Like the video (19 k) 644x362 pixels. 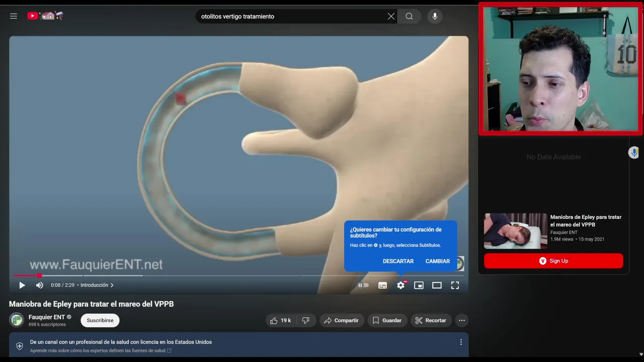281,320
